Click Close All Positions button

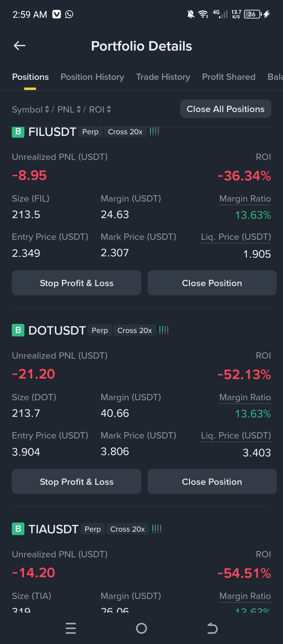click(x=226, y=109)
